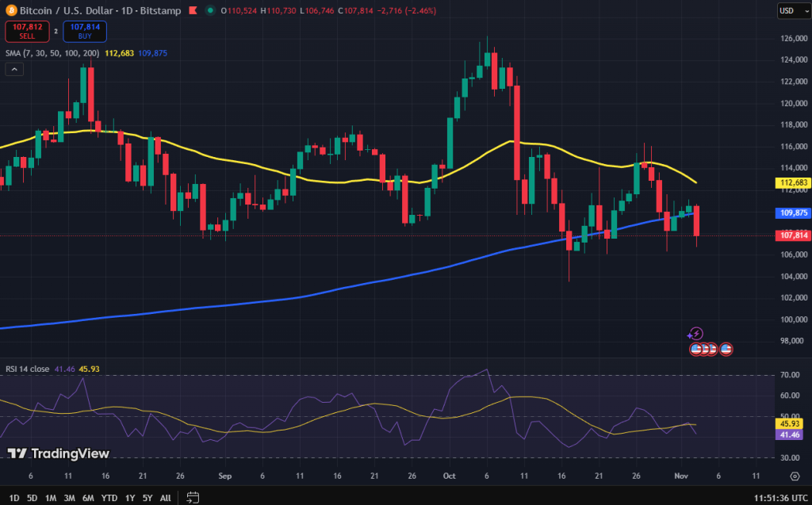Click the change value −2,716 (−2.46%)
Viewport: 812px width, 505px height.
point(407,10)
